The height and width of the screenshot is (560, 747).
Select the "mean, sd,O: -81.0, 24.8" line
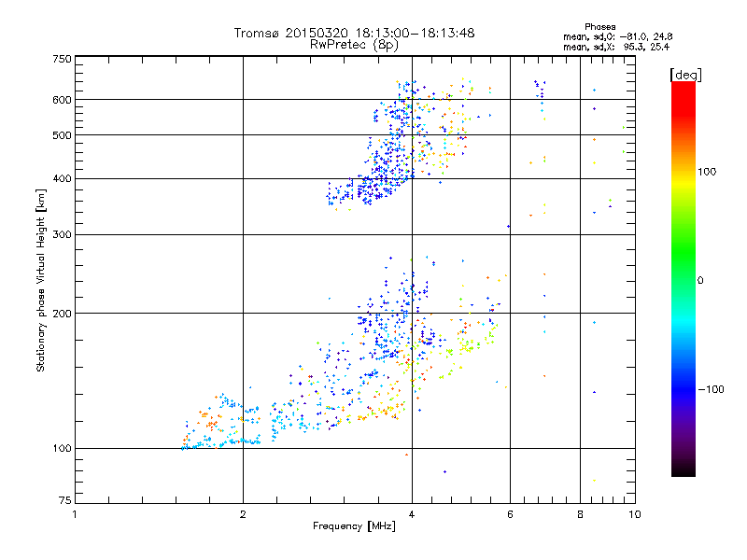618,36
